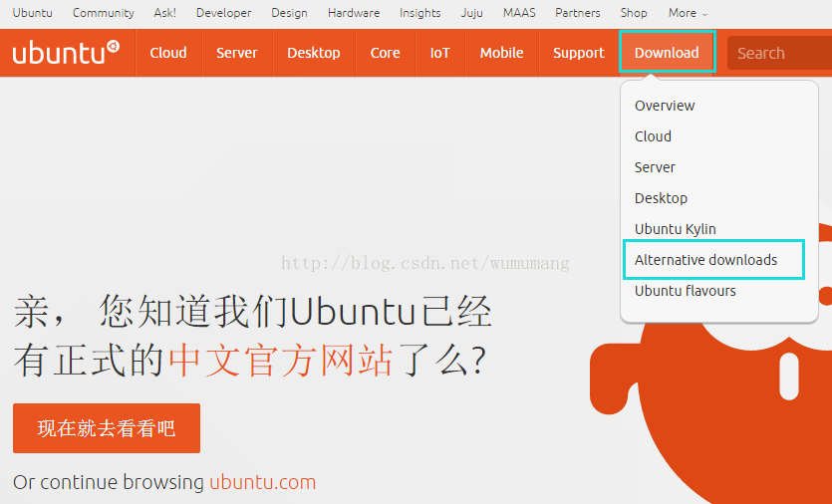Select Ubuntu Kylin in the dropdown

(x=676, y=229)
